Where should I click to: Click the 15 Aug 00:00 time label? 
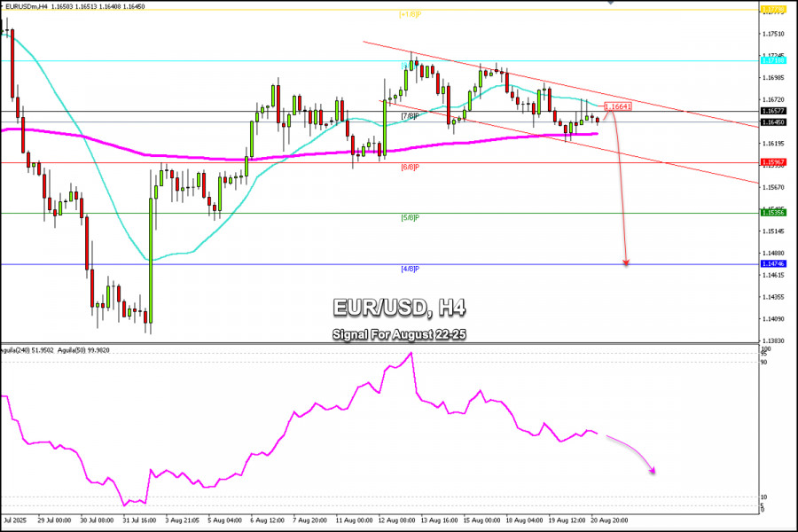pyautogui.click(x=481, y=520)
